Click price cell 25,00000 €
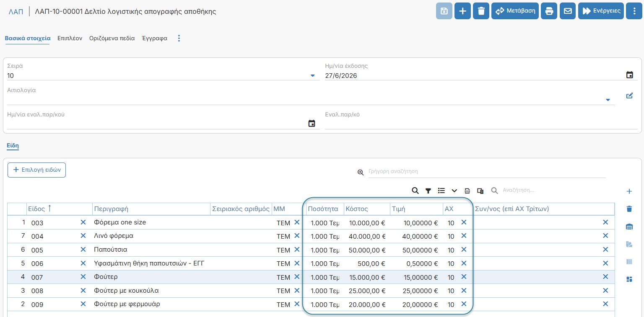Viewport: 644px width, 317px height. coord(416,291)
